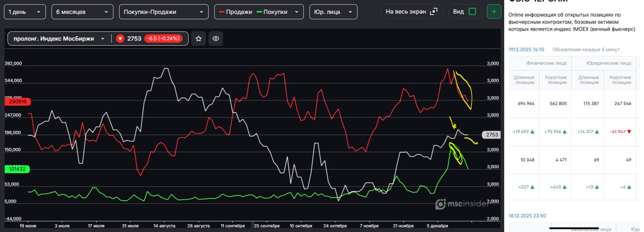The height and width of the screenshot is (232, 644).
Task: Open the 1 день interval dropdown
Action: [25, 12]
